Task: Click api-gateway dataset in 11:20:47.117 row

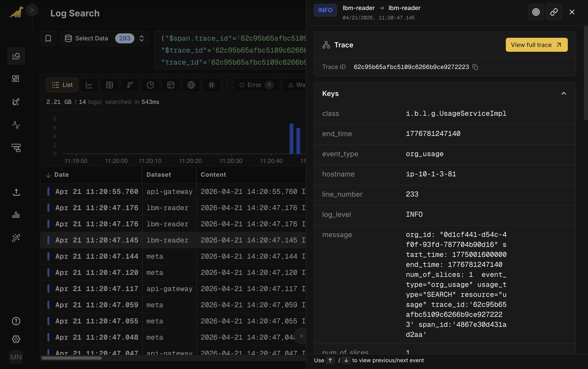Action: point(169,289)
